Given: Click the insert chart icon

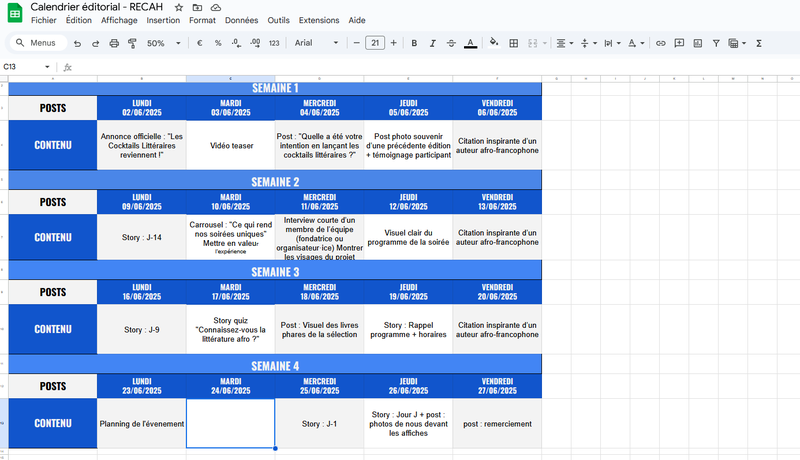Looking at the screenshot, I should click(698, 43).
